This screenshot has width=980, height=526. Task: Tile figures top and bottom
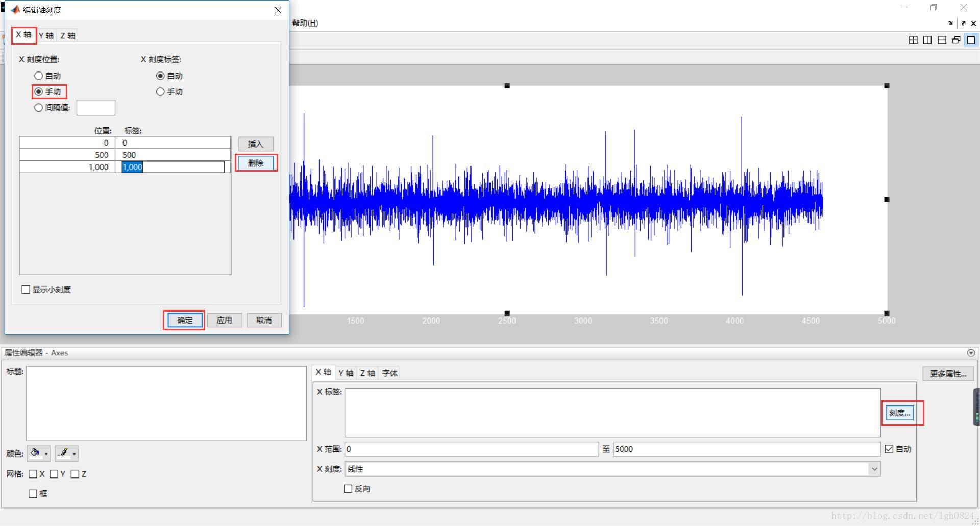(942, 40)
